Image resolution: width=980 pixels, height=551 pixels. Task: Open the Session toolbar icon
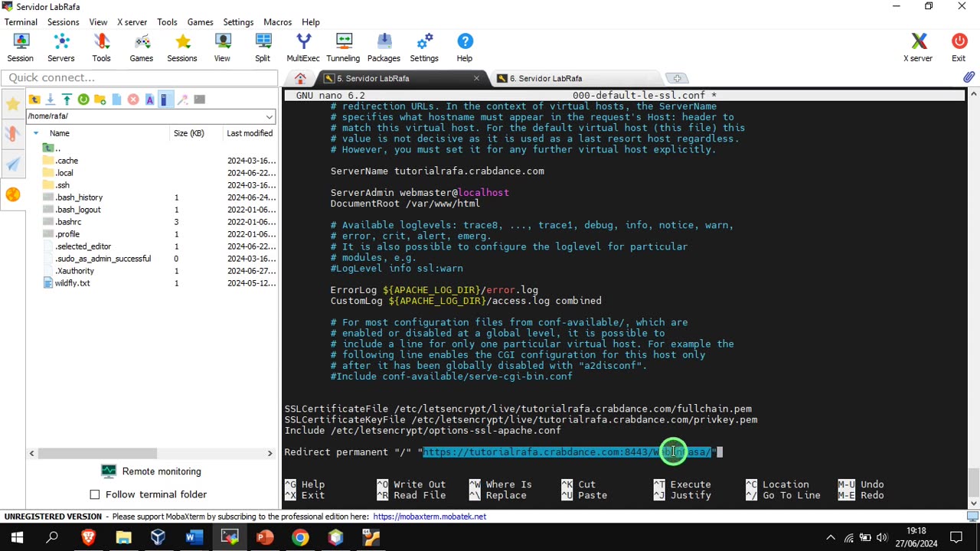click(x=21, y=47)
